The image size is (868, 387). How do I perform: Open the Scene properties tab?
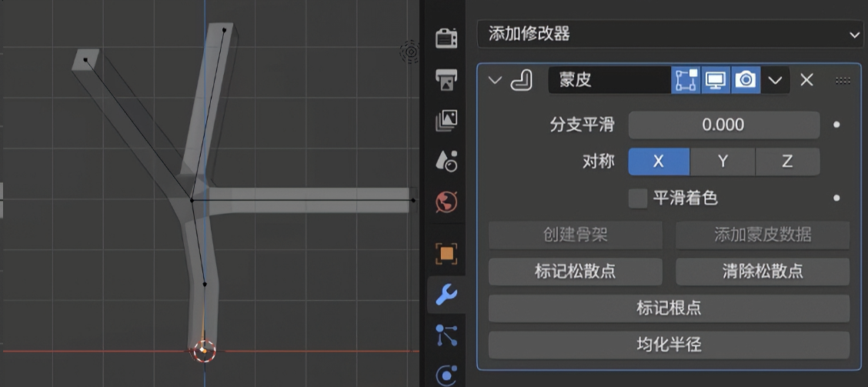tap(446, 161)
